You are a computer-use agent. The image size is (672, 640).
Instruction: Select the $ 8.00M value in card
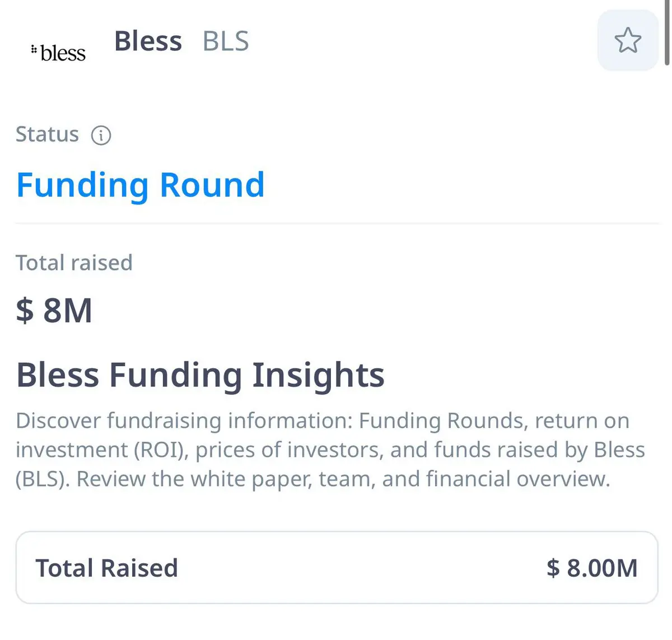pyautogui.click(x=592, y=568)
